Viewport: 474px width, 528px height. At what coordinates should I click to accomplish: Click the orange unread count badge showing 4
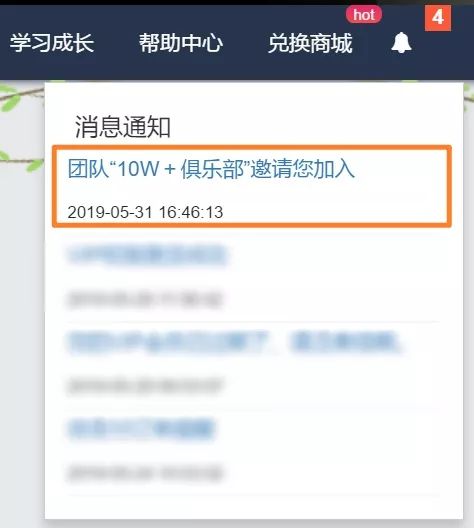(x=438, y=17)
